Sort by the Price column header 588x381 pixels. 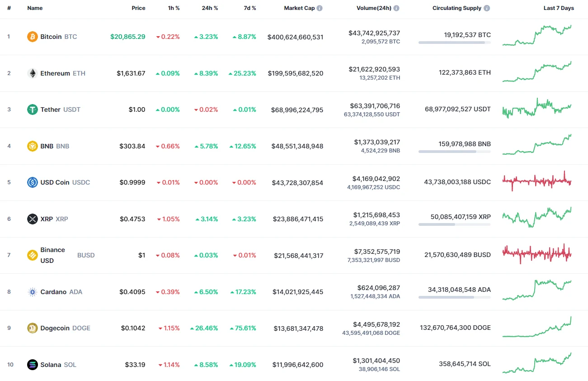point(138,8)
